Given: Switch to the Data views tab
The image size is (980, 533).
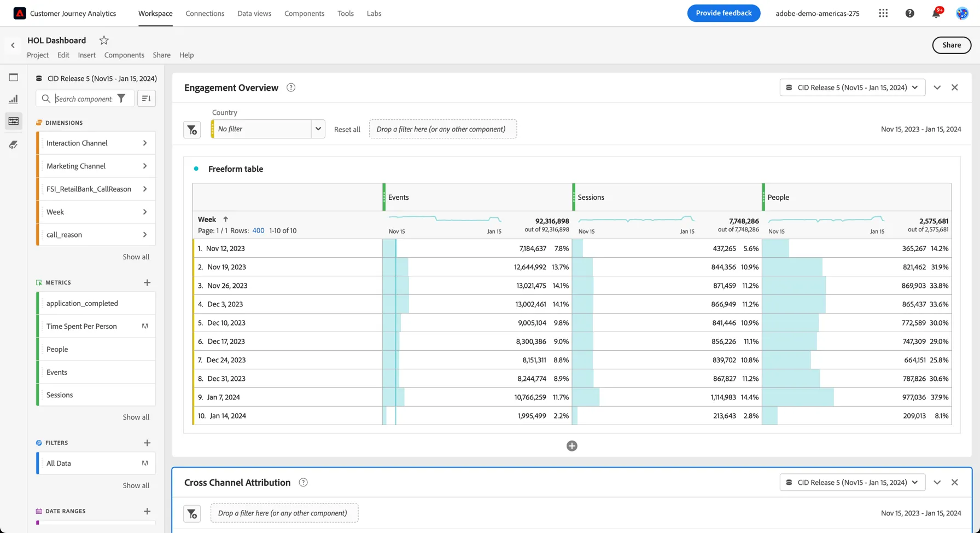Looking at the screenshot, I should (x=254, y=13).
